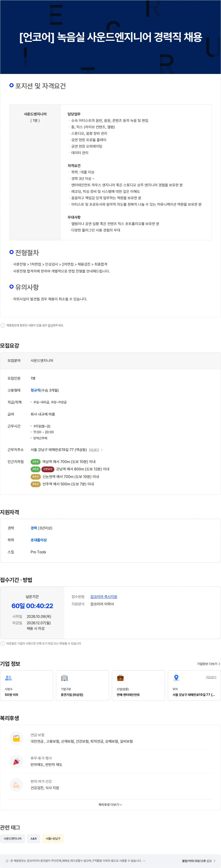
Task: Click the 연금·보험 benefit icon
Action: pos(16,738)
